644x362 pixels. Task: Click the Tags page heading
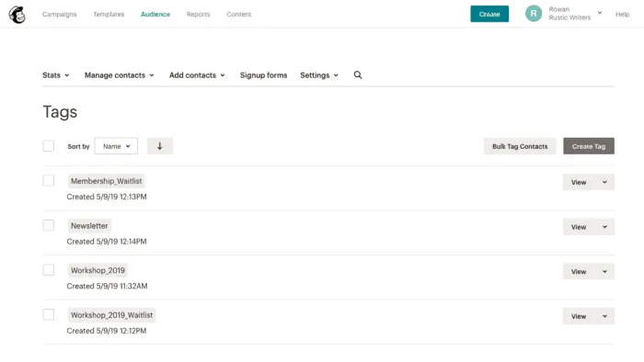[60, 112]
